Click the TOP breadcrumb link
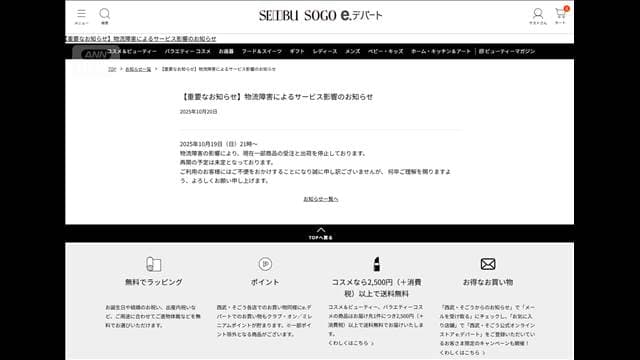This screenshot has width=640, height=360. 112,69
